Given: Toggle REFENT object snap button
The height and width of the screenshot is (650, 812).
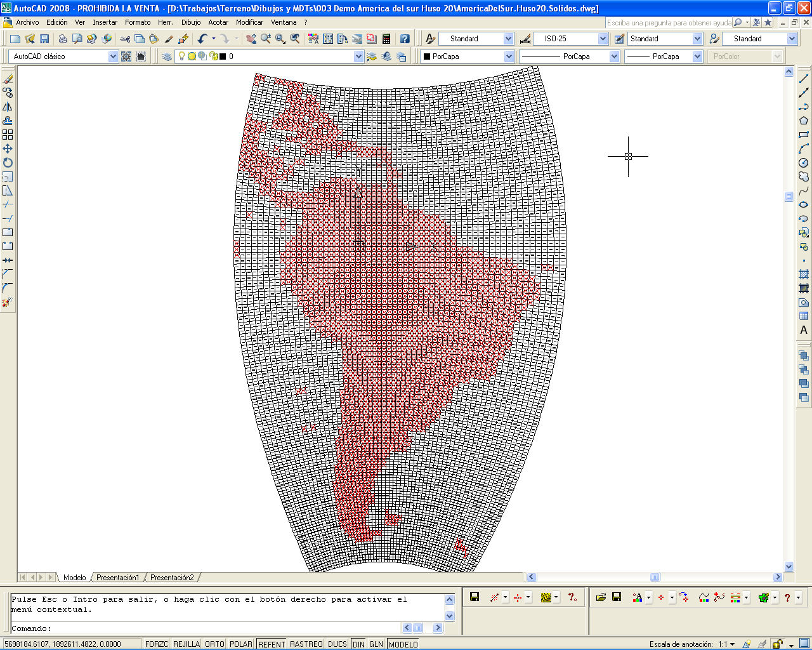Looking at the screenshot, I should (x=272, y=644).
